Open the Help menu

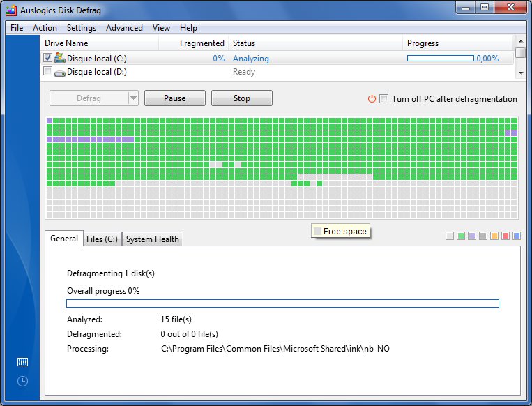point(188,28)
